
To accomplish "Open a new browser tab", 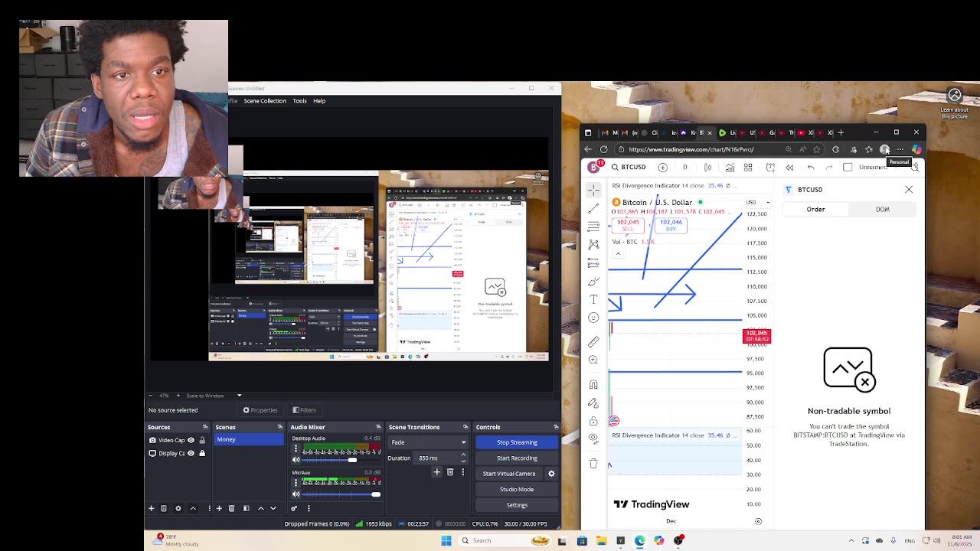I will point(841,132).
